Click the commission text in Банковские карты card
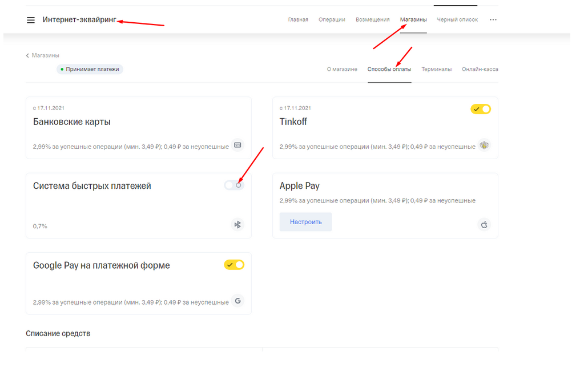This screenshot has height=368, width=588. pos(131,147)
